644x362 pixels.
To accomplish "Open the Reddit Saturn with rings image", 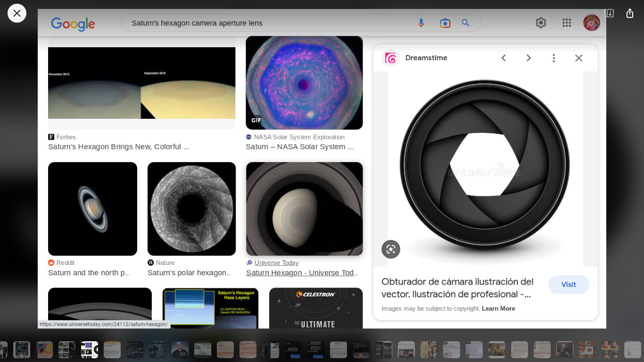I will pos(92,209).
